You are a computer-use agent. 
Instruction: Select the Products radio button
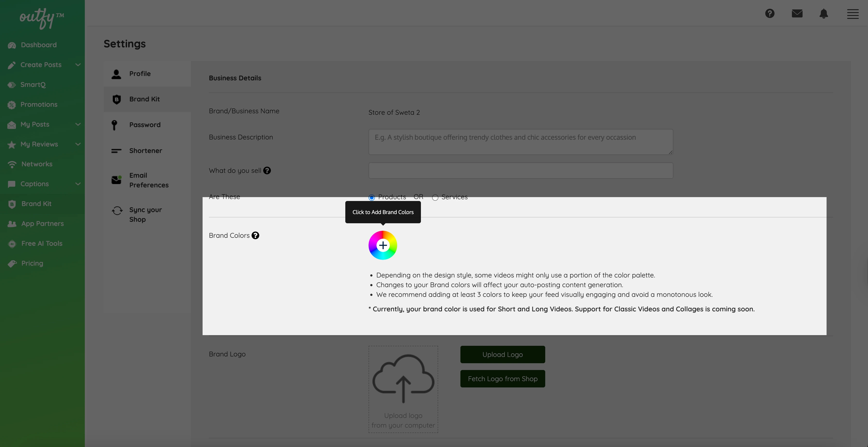tap(372, 198)
